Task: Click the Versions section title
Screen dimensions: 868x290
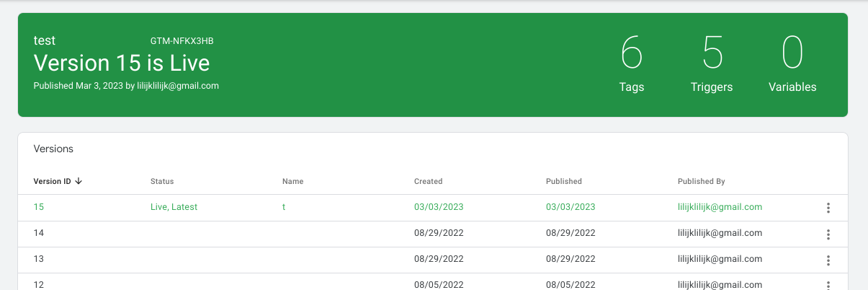Action: [53, 149]
